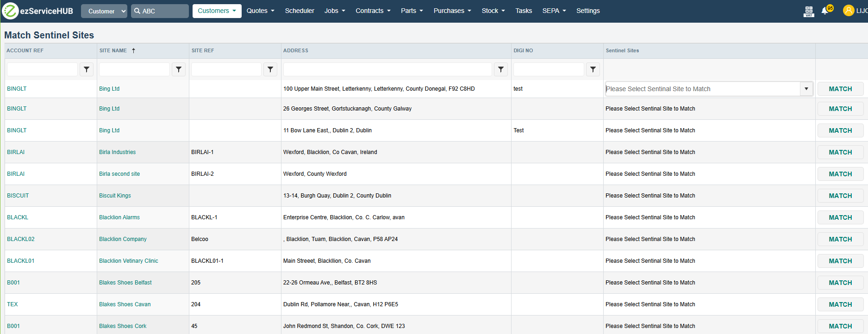Click MATCH for 11 Bow Lane East row
The height and width of the screenshot is (334, 868).
840,130
